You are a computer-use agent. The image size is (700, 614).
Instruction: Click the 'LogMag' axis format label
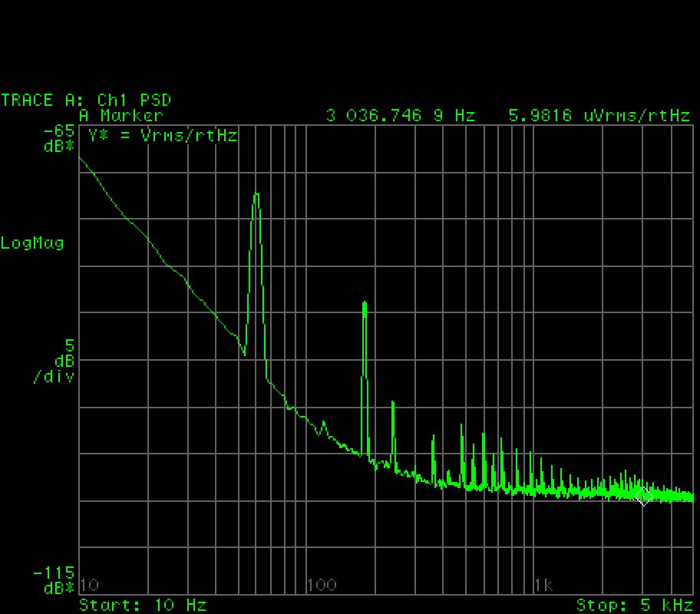(32, 243)
